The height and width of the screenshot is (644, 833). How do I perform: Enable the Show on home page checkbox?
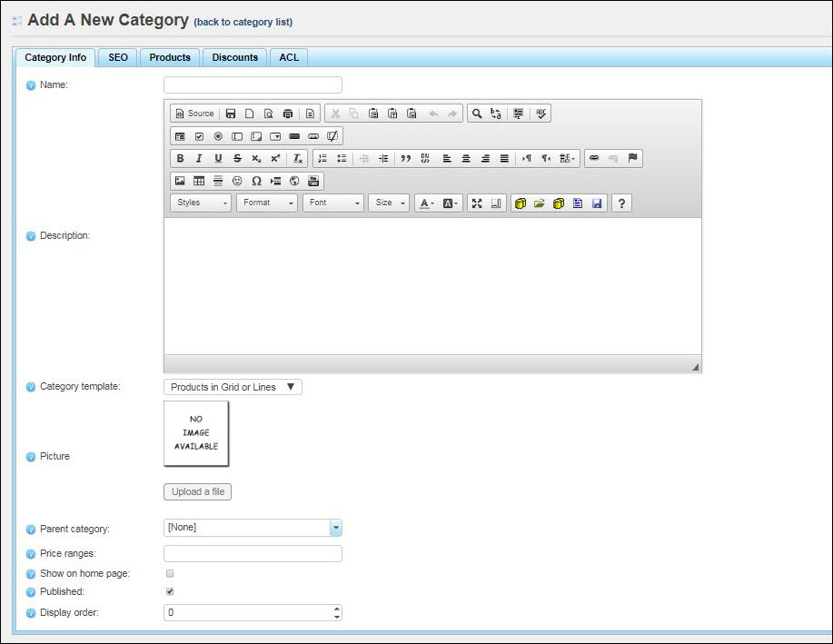click(x=170, y=574)
